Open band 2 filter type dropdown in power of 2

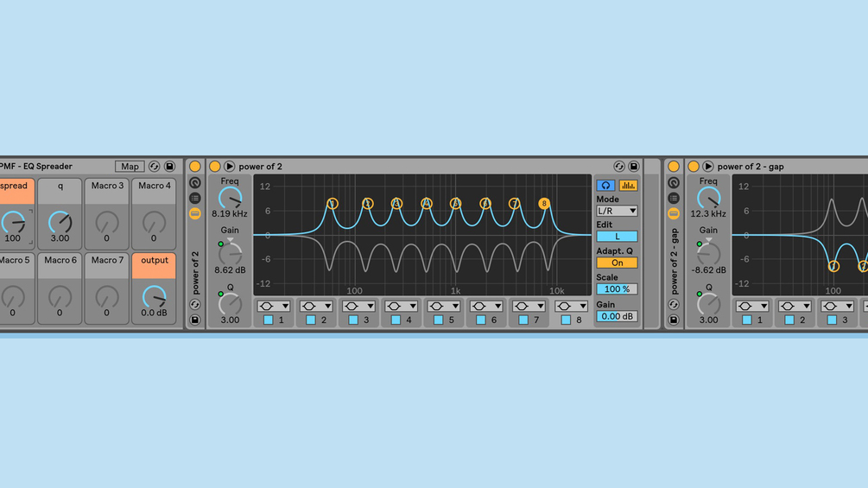(316, 306)
